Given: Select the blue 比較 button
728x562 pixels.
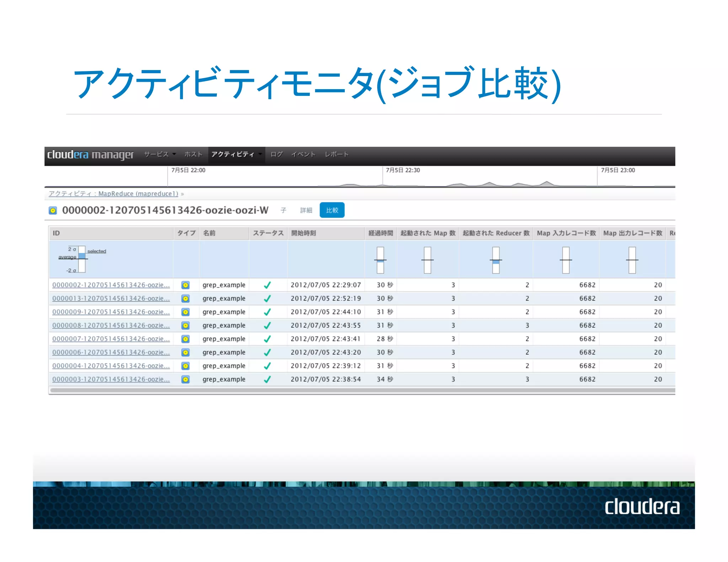Looking at the screenshot, I should coord(332,210).
